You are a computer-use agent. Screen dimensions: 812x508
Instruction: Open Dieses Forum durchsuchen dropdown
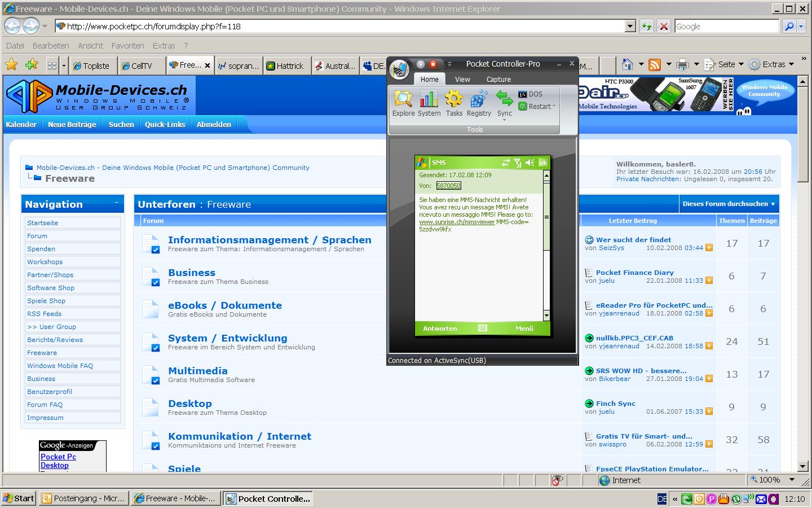pyautogui.click(x=729, y=204)
